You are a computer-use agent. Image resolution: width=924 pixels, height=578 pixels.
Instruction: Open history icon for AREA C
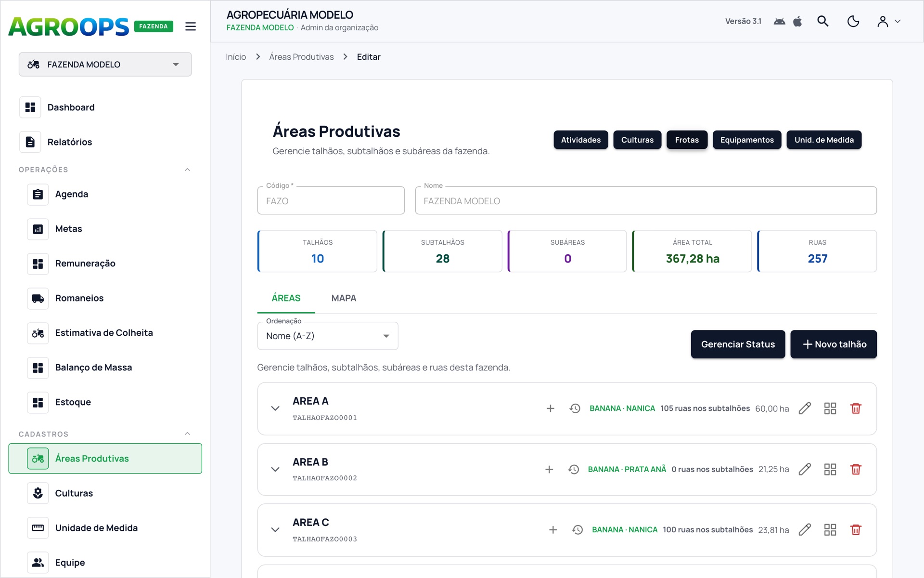pos(577,530)
